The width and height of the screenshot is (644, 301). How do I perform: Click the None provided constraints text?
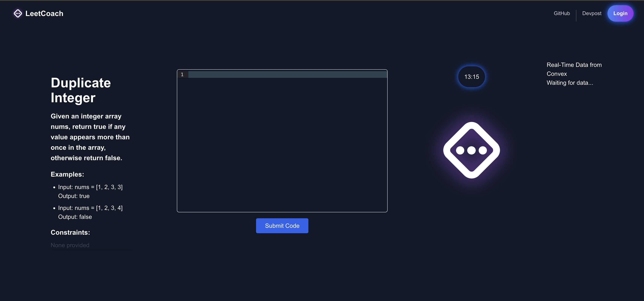pyautogui.click(x=70, y=245)
